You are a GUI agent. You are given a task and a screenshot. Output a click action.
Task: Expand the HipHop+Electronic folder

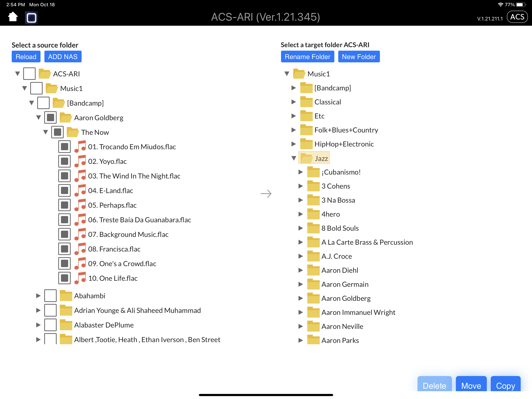click(293, 144)
